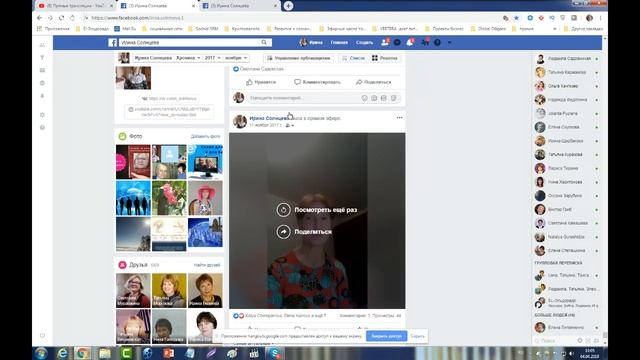The height and width of the screenshot is (360, 640).
Task: Open chat with Виктор contact
Action: click(x=567, y=209)
